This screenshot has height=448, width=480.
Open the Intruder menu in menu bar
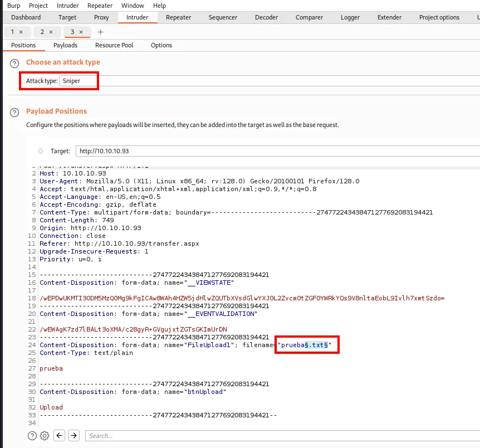[x=67, y=6]
